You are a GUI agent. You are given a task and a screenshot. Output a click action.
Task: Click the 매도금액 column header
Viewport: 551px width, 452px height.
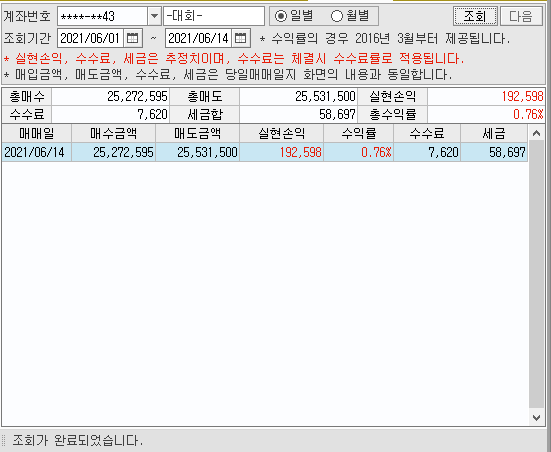tap(197, 133)
